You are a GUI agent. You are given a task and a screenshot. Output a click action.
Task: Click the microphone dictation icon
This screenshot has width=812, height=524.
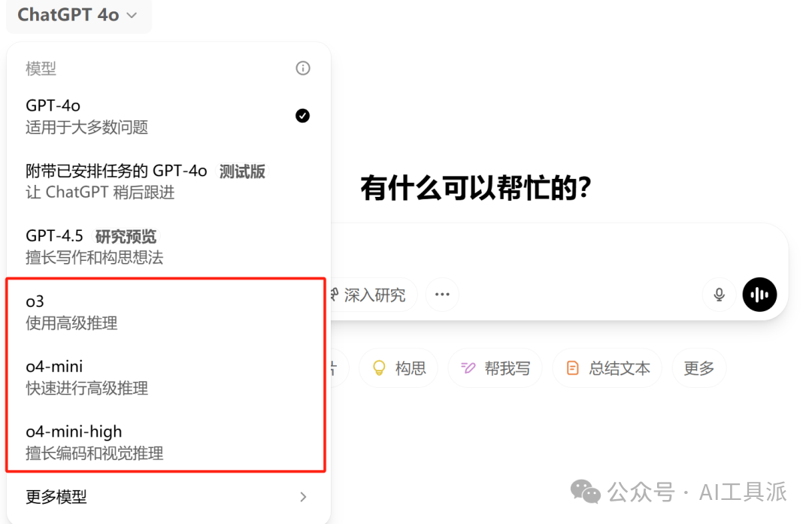click(719, 295)
